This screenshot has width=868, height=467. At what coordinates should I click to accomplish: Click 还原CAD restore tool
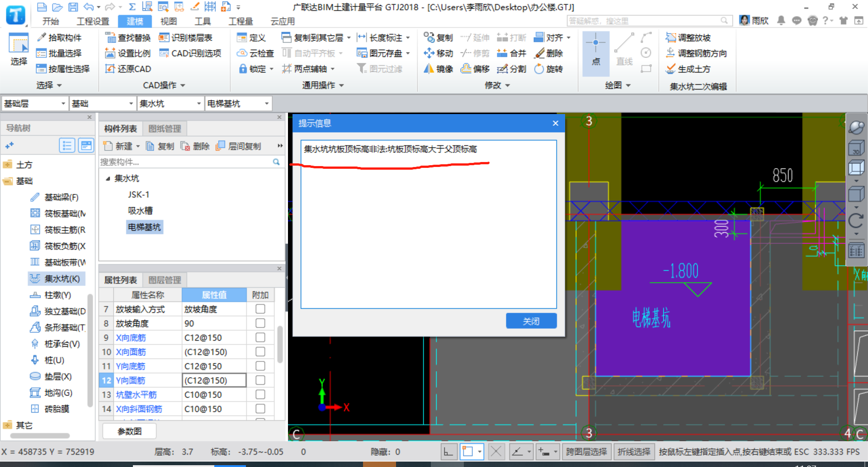point(128,69)
